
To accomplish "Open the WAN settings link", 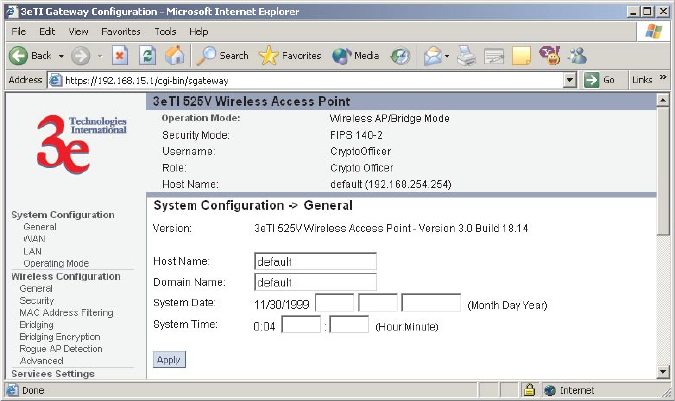I will pyautogui.click(x=34, y=239).
